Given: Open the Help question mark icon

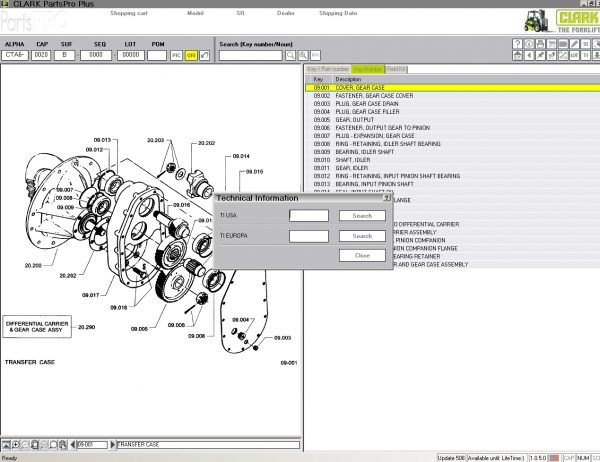Looking at the screenshot, I should pos(517,44).
